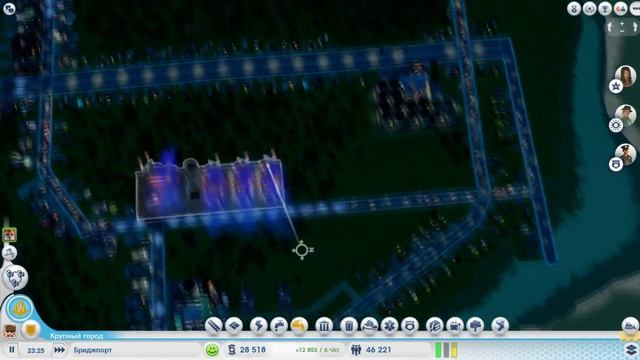Open the Roads build menu

[x=213, y=326]
